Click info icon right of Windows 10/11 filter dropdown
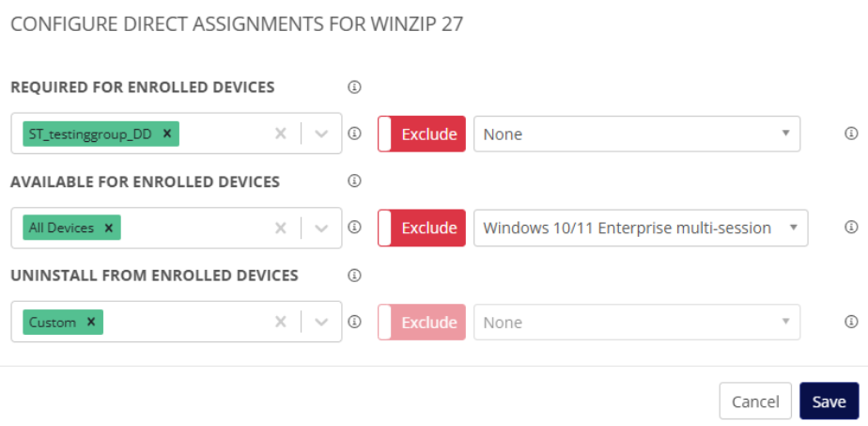This screenshot has height=426, width=868. click(851, 228)
